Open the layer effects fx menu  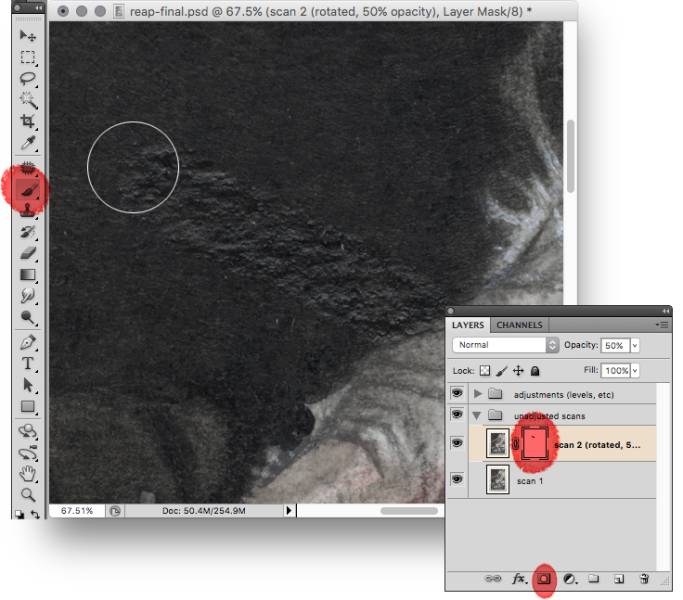[519, 578]
